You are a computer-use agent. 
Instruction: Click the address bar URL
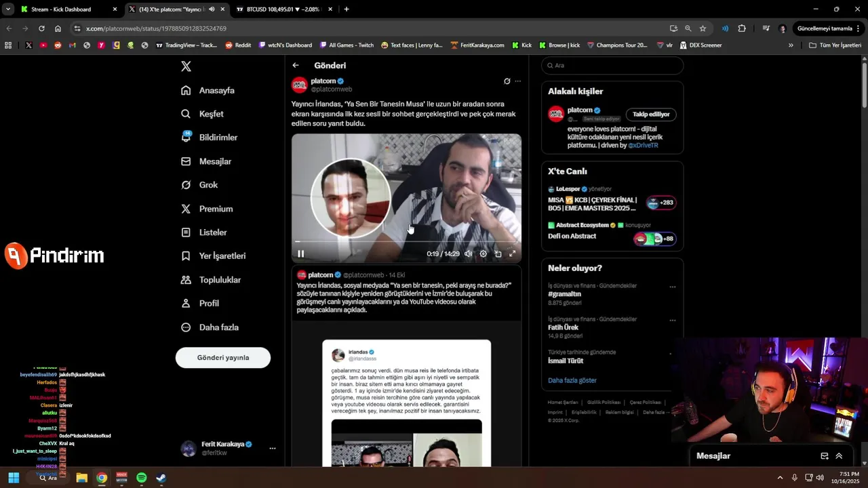tap(156, 28)
